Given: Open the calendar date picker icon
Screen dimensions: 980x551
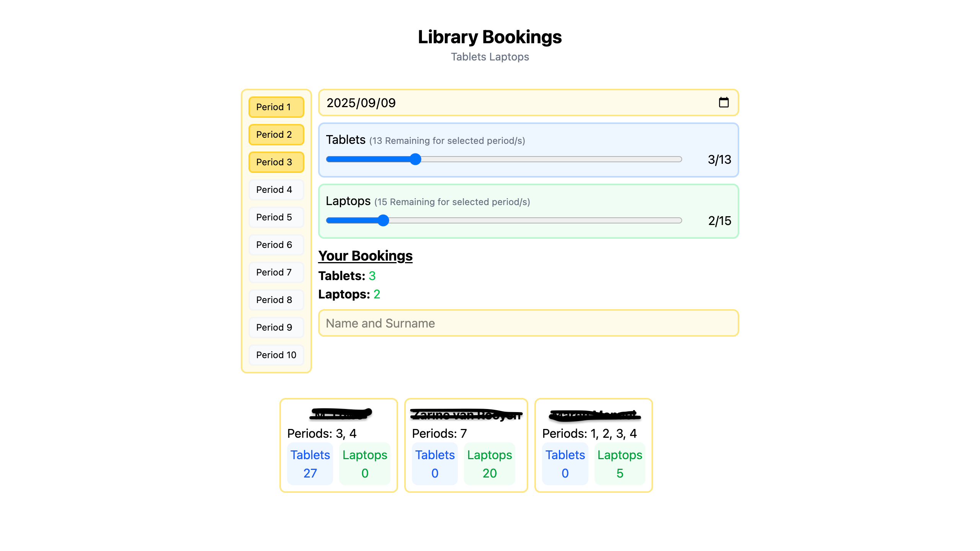Looking at the screenshot, I should [x=724, y=103].
